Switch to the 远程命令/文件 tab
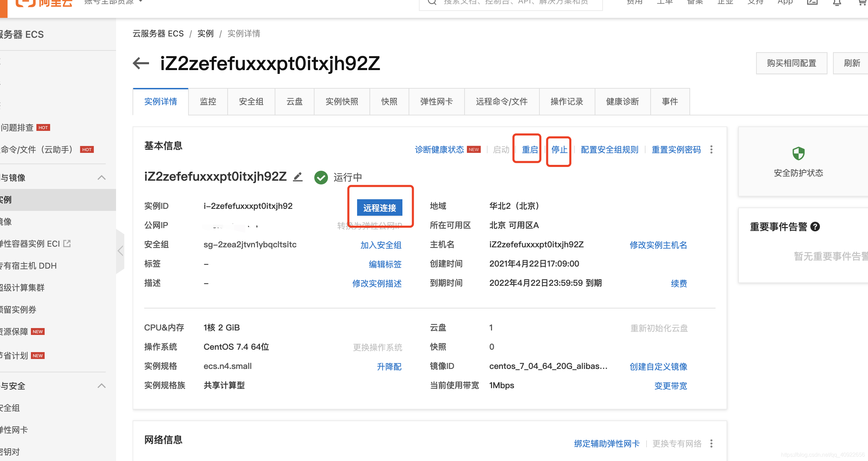868x461 pixels. coord(502,101)
